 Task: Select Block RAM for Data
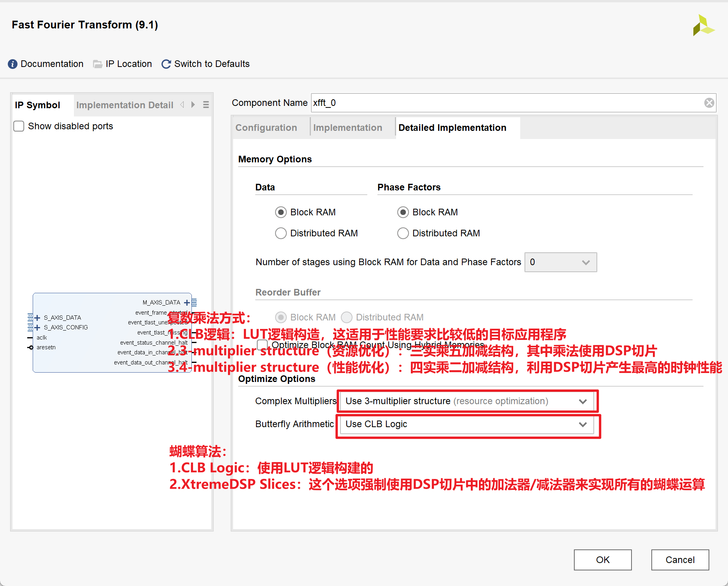click(x=281, y=212)
